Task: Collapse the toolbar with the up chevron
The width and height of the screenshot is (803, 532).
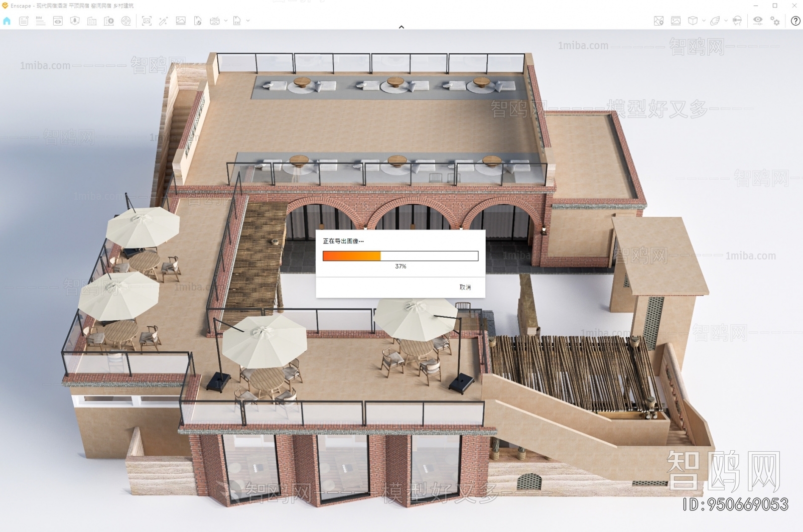Action: [401, 27]
